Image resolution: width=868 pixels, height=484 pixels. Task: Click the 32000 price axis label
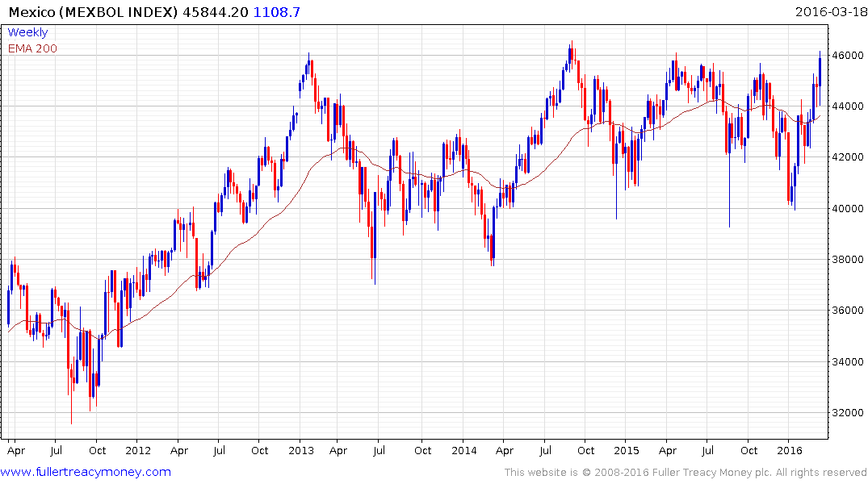coord(847,413)
